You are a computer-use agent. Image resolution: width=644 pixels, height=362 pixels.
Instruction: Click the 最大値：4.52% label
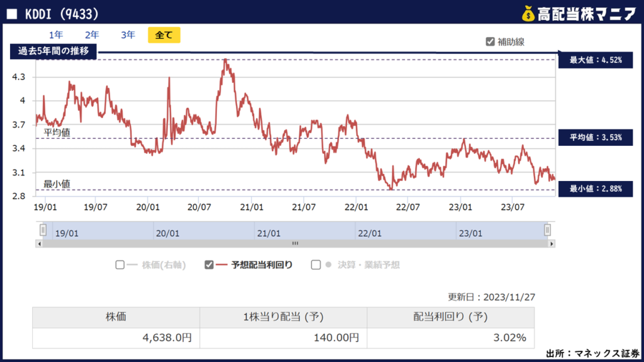tap(596, 60)
